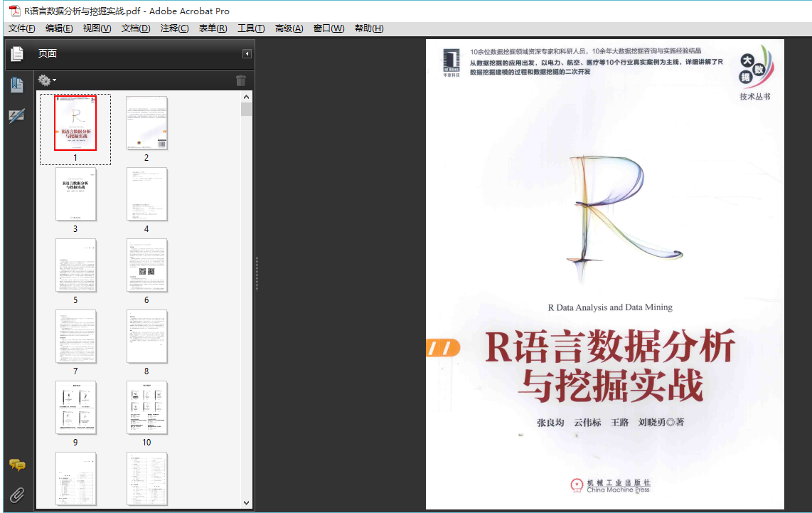Select page 1 thumbnail
This screenshot has width=812, height=513.
(75, 123)
